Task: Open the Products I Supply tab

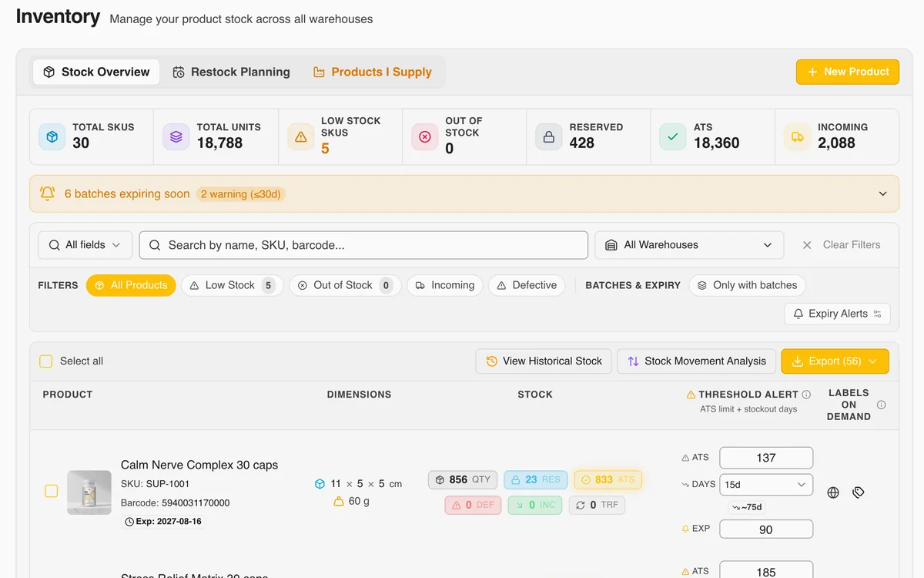Action: (x=373, y=72)
